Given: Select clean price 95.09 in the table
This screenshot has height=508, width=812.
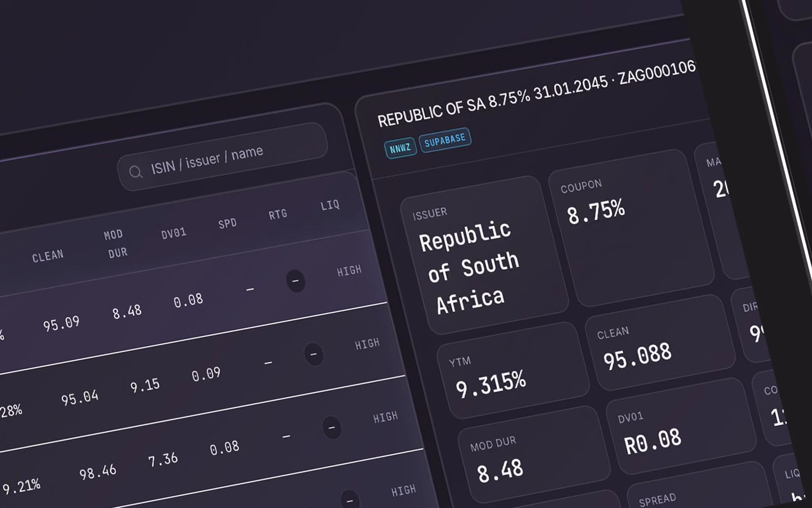Looking at the screenshot, I should (x=61, y=324).
